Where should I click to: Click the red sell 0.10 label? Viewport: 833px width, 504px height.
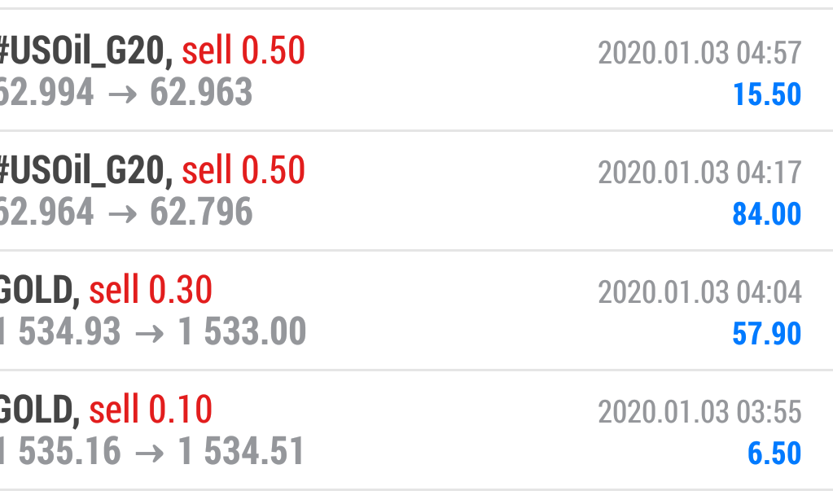click(151, 410)
